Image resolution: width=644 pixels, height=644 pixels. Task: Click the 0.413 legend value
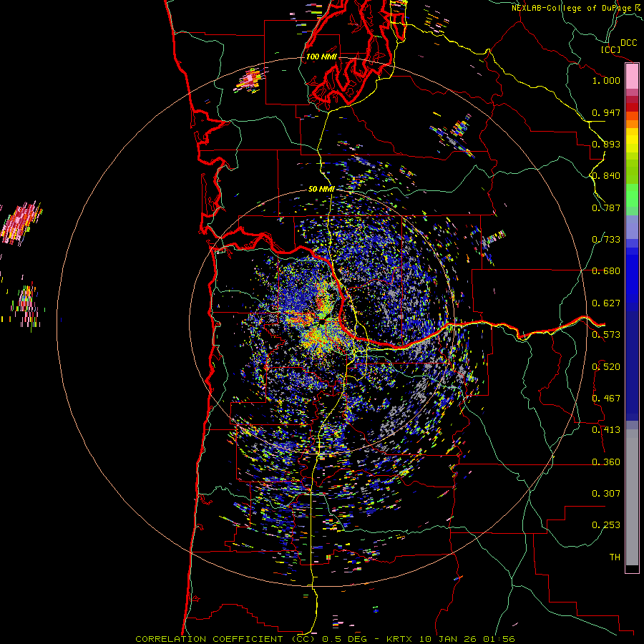pos(606,430)
